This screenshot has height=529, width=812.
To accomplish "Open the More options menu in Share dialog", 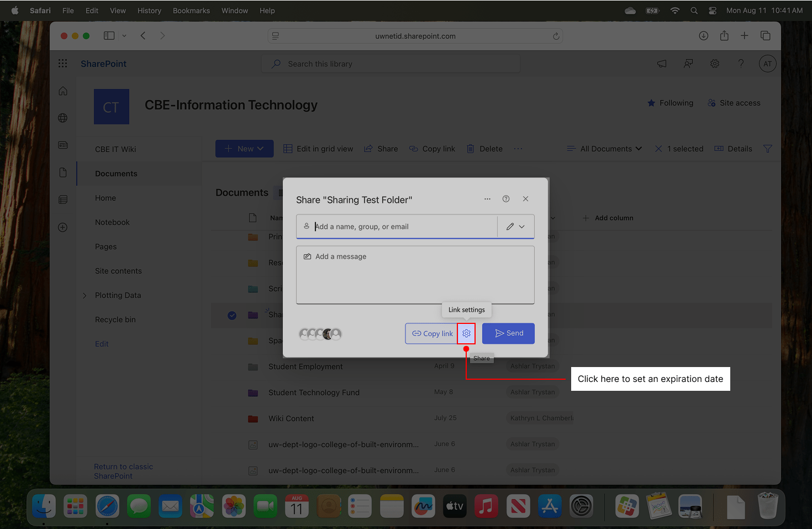I will (x=487, y=198).
